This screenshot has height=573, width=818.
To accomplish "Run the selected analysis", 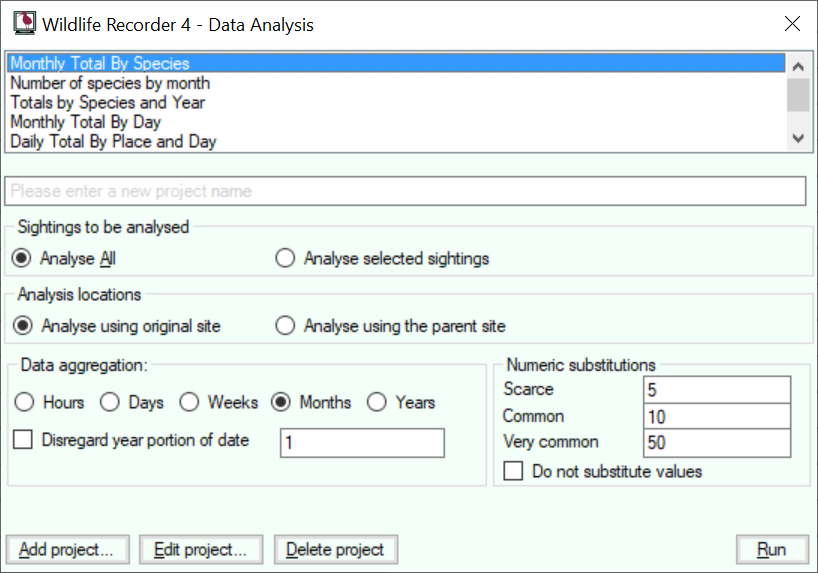I will point(773,550).
